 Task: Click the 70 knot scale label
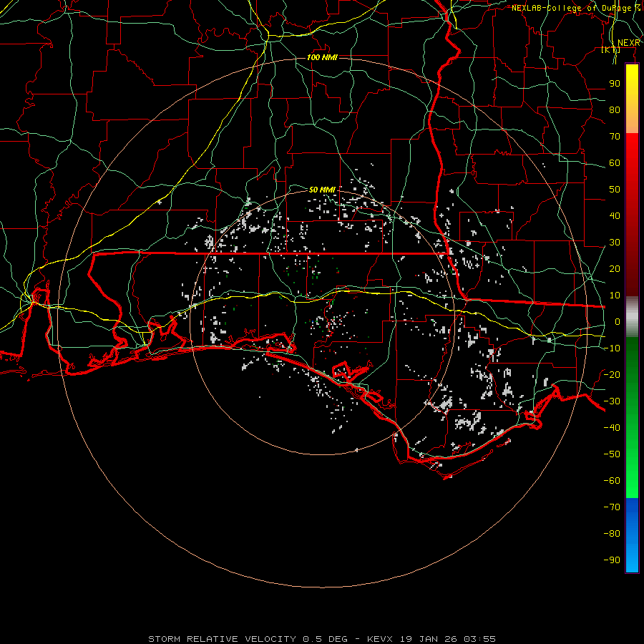point(615,137)
